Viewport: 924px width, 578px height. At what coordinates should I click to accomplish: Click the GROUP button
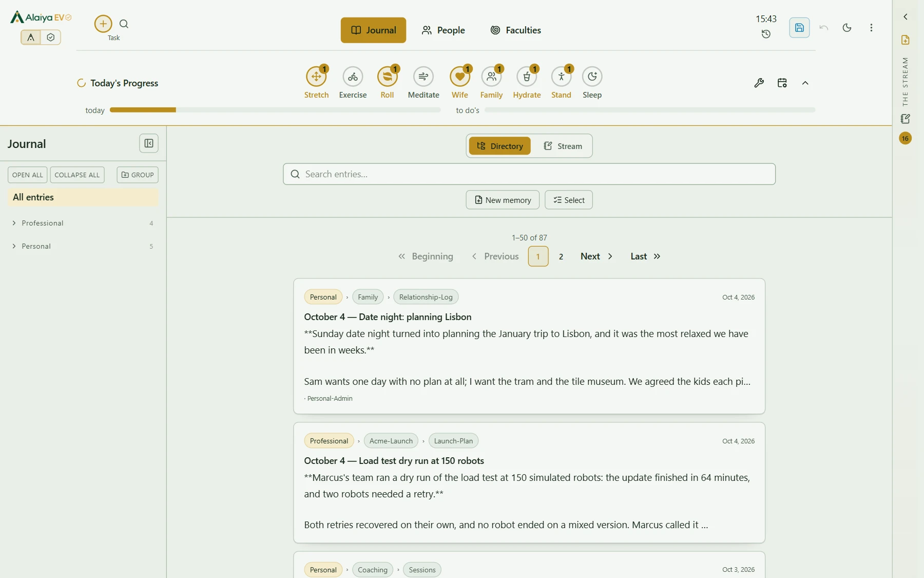(x=138, y=175)
